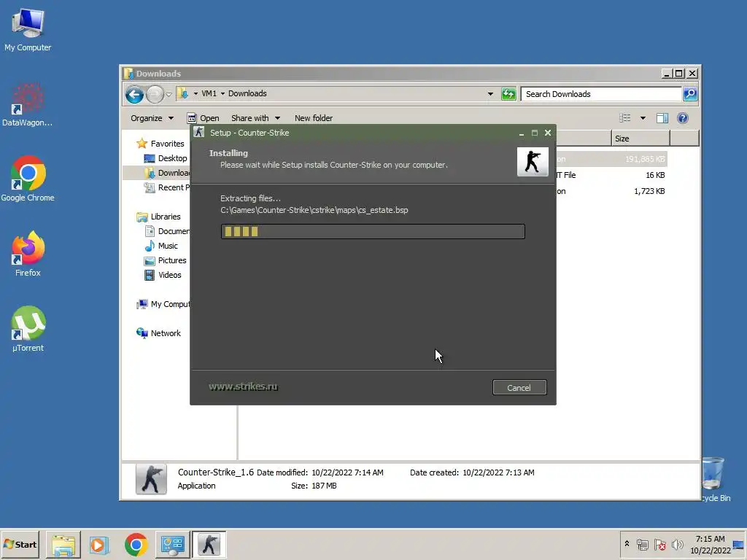The height and width of the screenshot is (560, 747).
Task: Select Libraries in navigation pane
Action: coord(158,217)
